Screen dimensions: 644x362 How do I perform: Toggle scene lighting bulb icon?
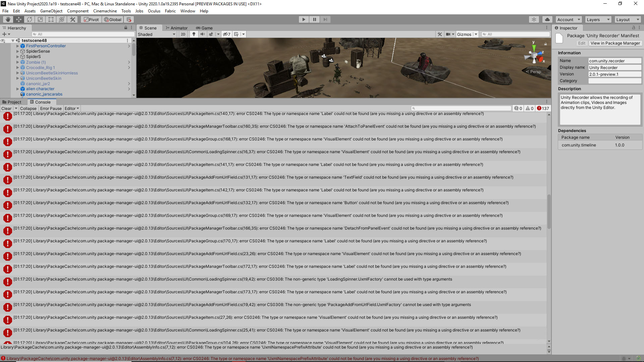[194, 34]
